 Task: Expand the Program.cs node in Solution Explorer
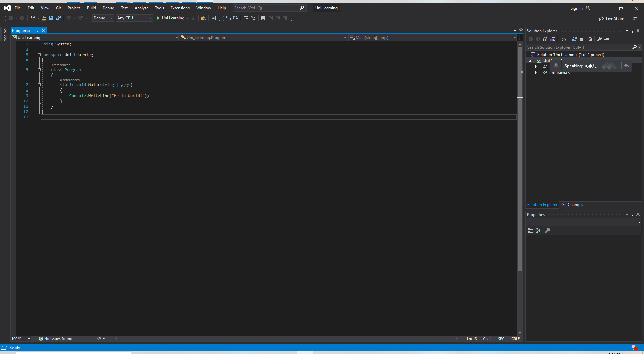click(536, 73)
